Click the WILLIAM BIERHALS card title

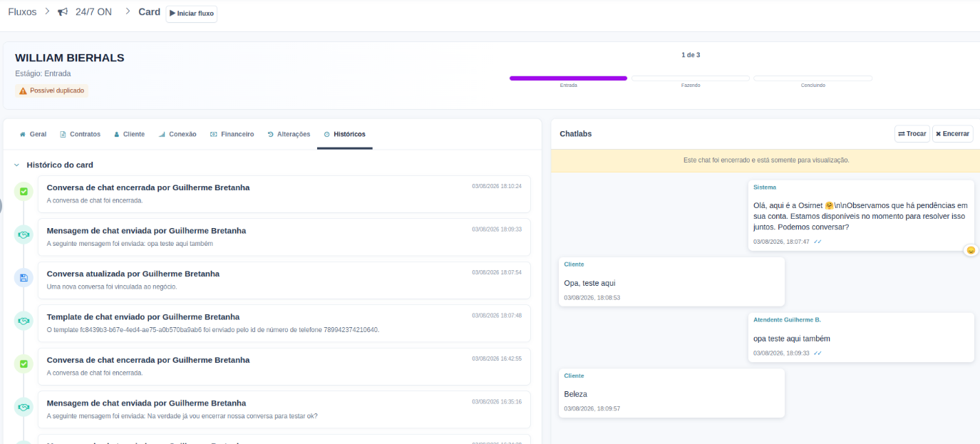tap(70, 58)
